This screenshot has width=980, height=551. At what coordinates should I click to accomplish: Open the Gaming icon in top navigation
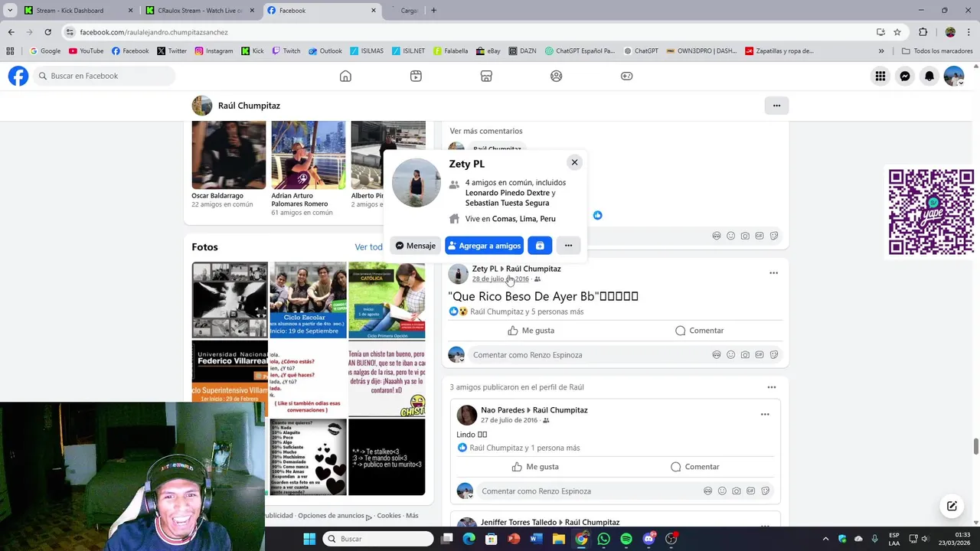(x=627, y=76)
